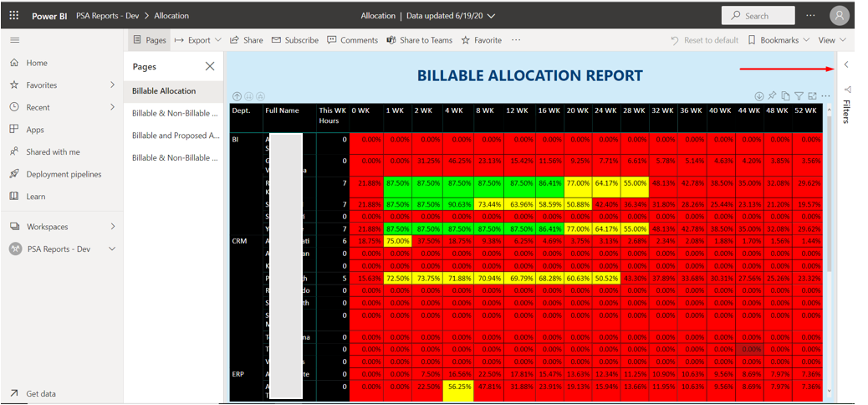Viewport: 868px width, 405px height.
Task: Click the copy visual icon
Action: pyautogui.click(x=785, y=97)
